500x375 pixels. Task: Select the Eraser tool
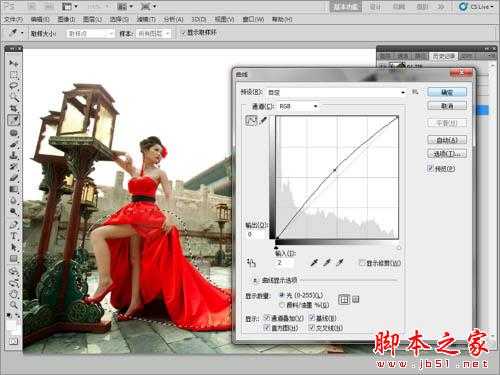14,178
